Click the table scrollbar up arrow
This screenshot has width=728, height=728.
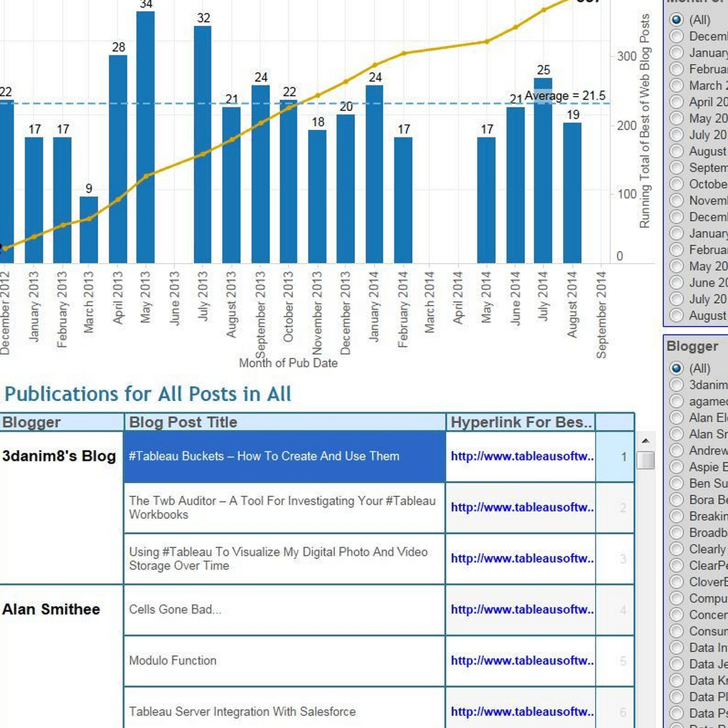(x=645, y=441)
